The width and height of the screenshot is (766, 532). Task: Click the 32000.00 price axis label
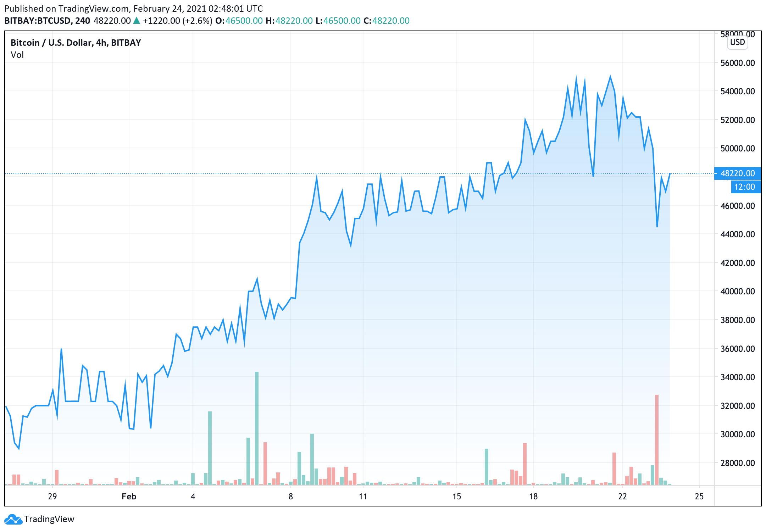point(738,406)
